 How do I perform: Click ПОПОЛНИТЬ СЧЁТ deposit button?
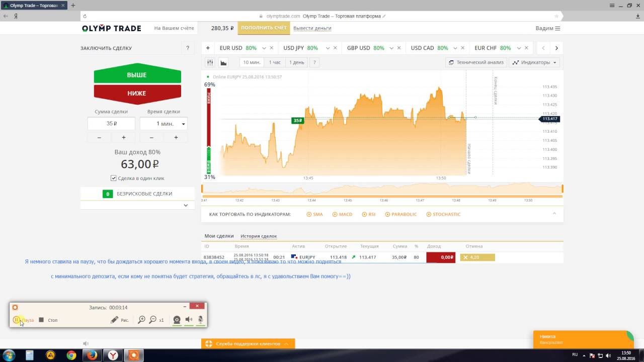[264, 28]
